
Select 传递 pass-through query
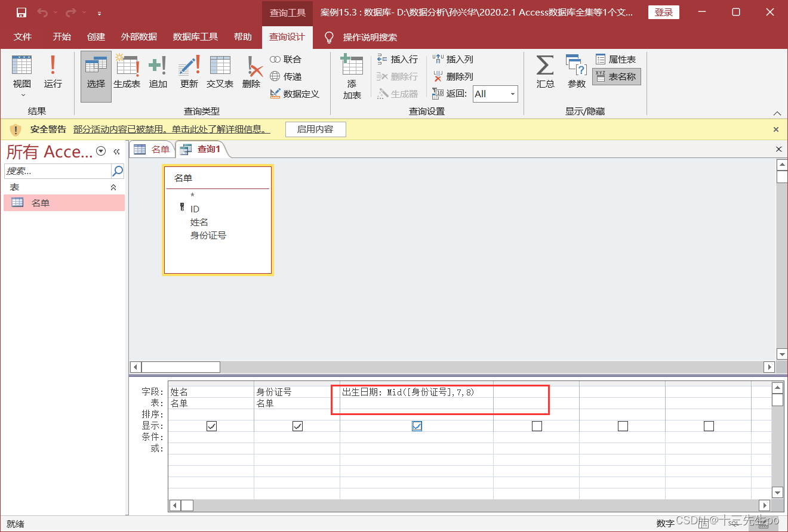click(x=286, y=76)
